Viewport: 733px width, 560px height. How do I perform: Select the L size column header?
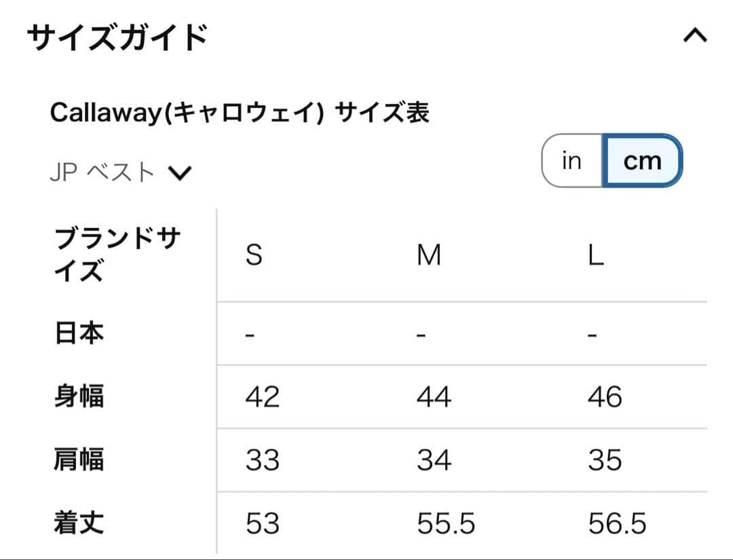pos(595,255)
